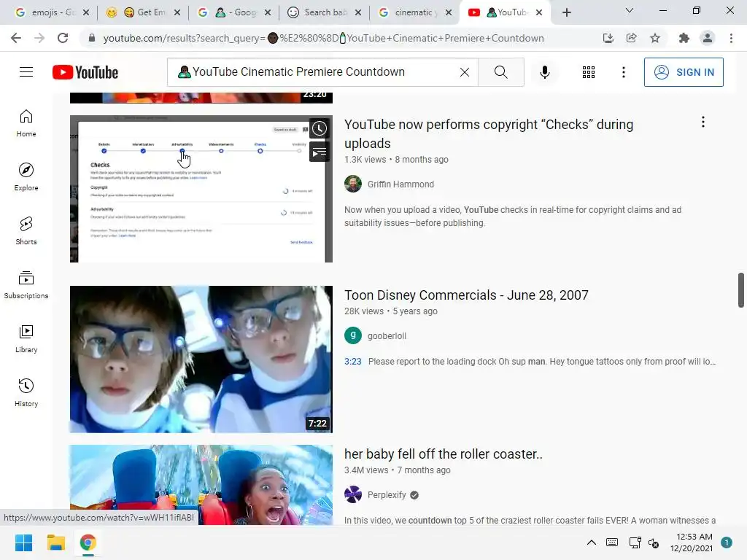Open the YouTube apps grid
Screen dimensions: 747x560
(589, 72)
